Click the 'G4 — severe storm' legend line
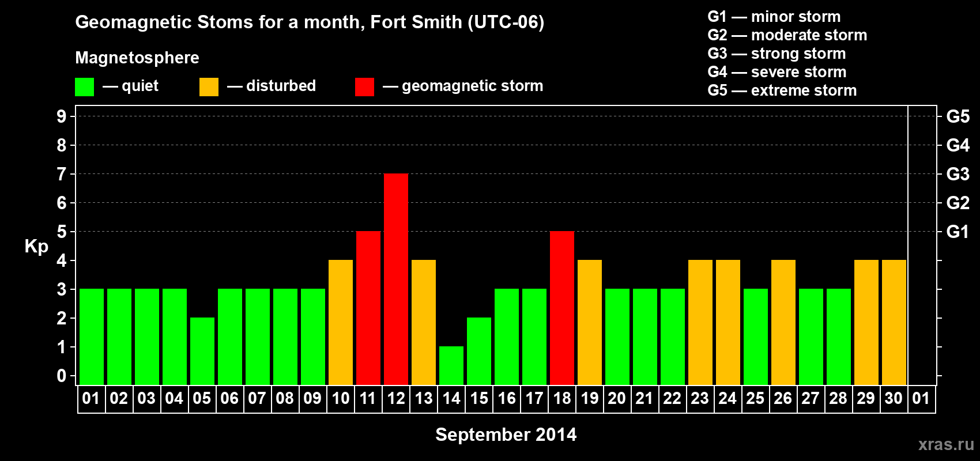 point(777,72)
